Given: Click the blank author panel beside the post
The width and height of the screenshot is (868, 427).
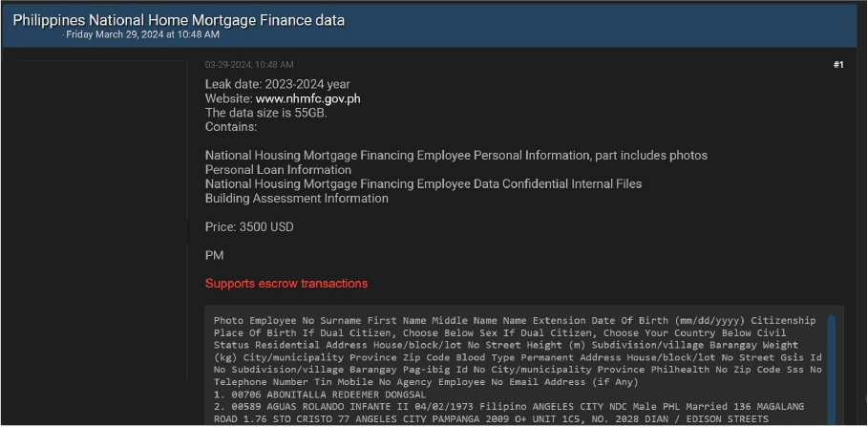Looking at the screenshot, I should [x=102, y=220].
